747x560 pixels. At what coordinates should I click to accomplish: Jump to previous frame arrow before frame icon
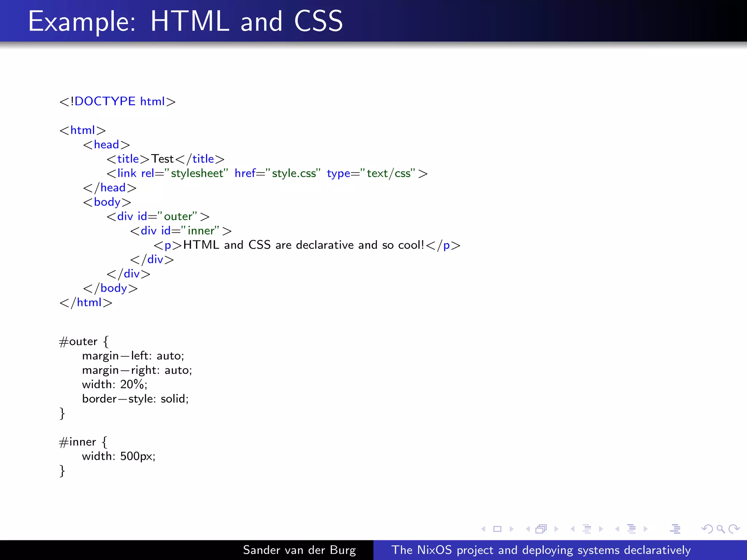pyautogui.click(x=528, y=529)
